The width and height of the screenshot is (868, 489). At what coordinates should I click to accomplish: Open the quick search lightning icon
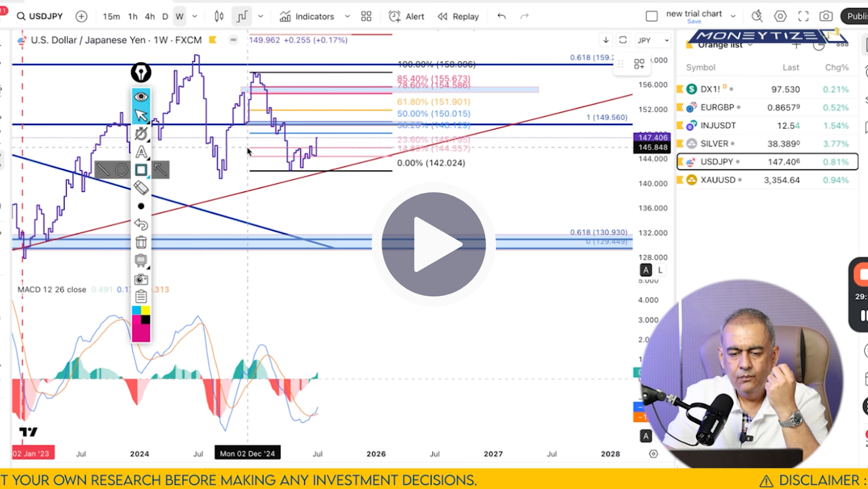click(757, 16)
